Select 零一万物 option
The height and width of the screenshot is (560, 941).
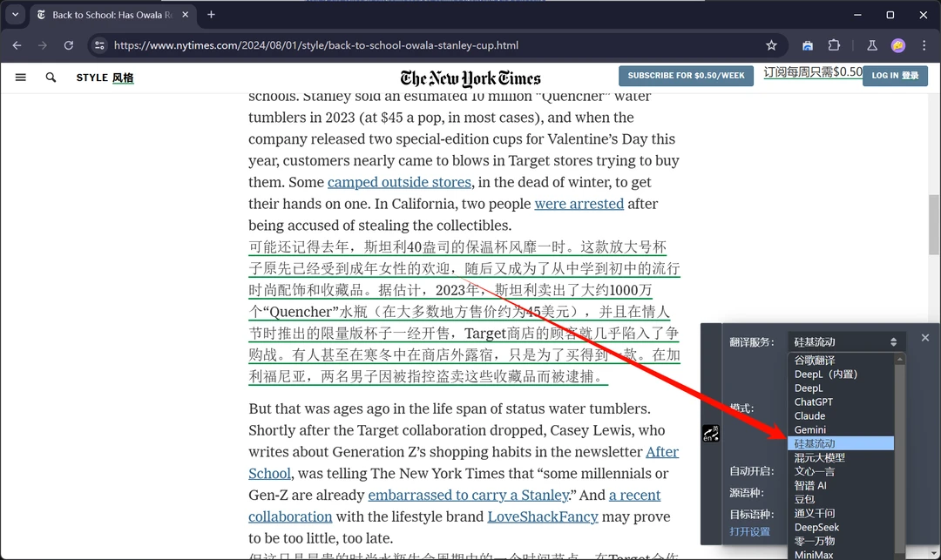pyautogui.click(x=841, y=541)
